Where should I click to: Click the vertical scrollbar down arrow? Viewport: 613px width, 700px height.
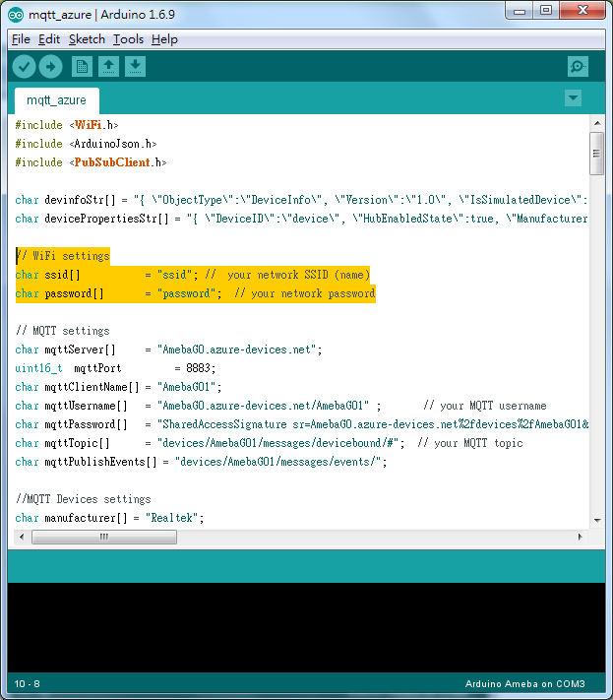pyautogui.click(x=597, y=521)
